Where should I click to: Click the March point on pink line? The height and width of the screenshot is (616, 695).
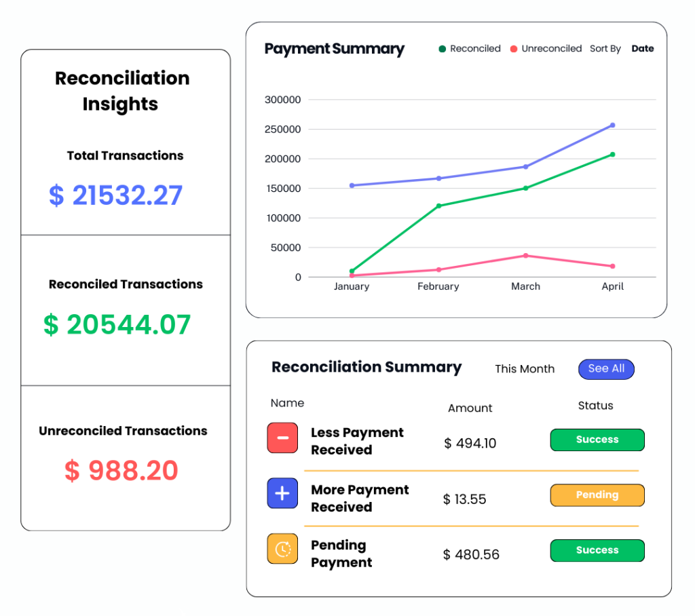(x=525, y=256)
